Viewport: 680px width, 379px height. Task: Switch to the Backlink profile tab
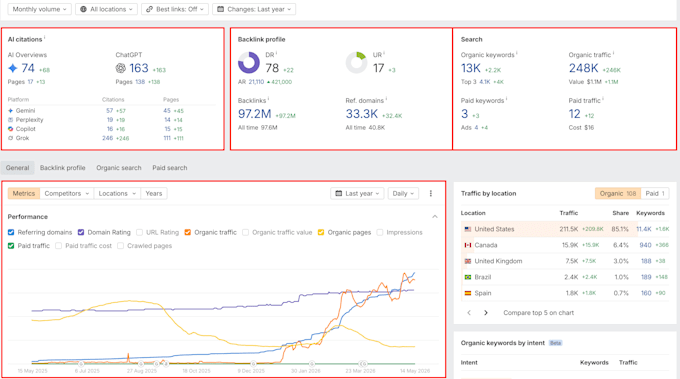[62, 168]
